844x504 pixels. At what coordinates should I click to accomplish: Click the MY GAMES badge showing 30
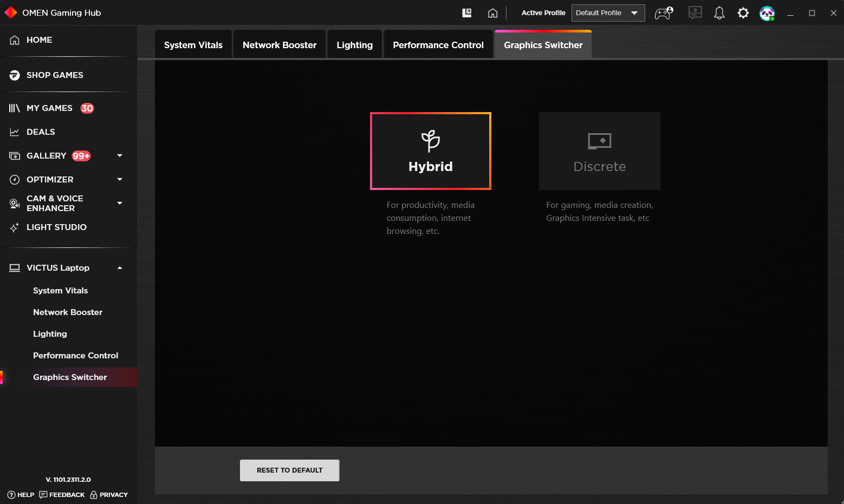click(87, 108)
